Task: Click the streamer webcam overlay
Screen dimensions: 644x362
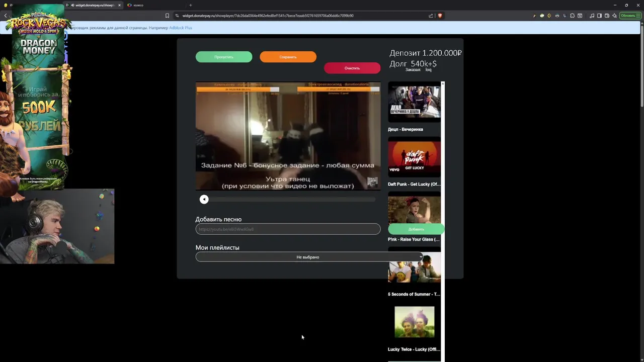Action: [57, 226]
